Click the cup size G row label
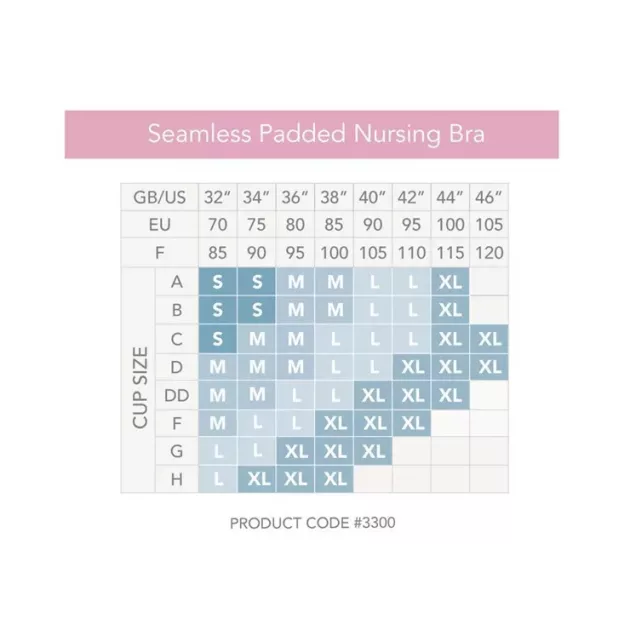Image resolution: width=630 pixels, height=630 pixels. 178,451
